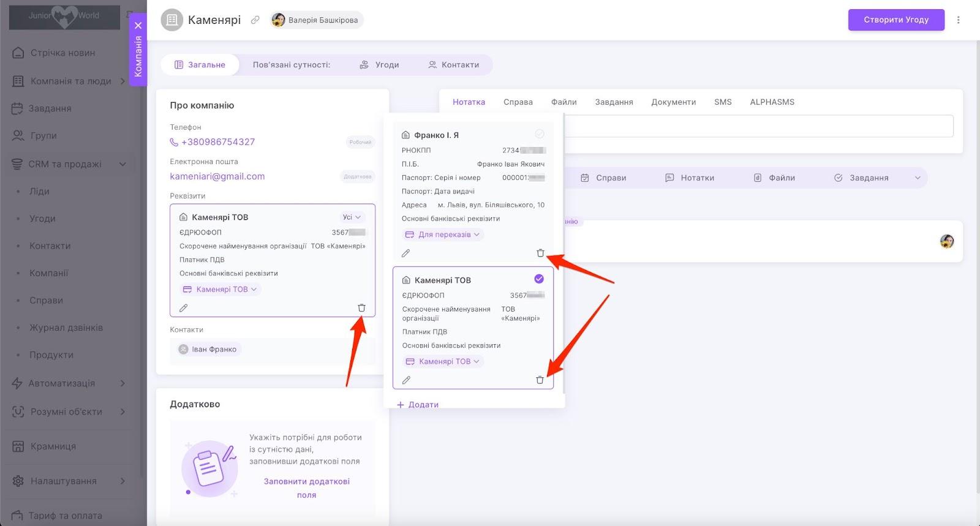Click the note text input field
980x526 pixels.
pyautogui.click(x=758, y=126)
